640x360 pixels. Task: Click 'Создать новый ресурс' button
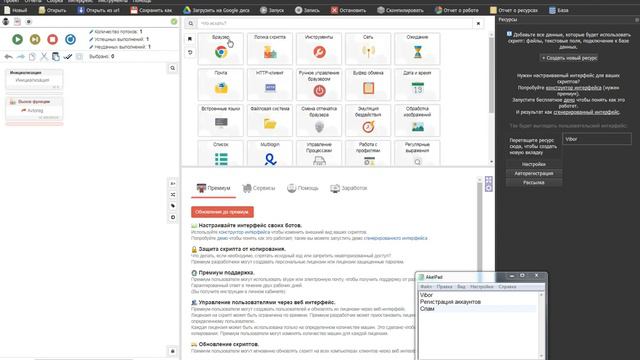(569, 58)
